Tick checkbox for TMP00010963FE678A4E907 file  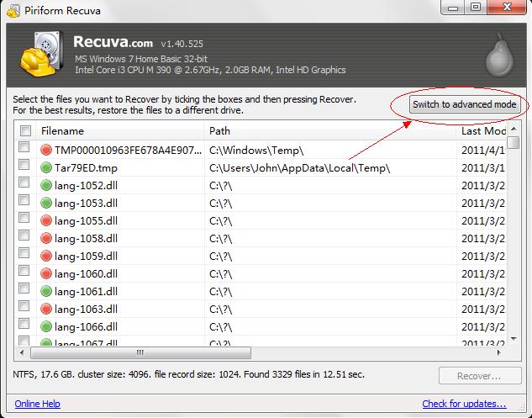click(x=24, y=147)
